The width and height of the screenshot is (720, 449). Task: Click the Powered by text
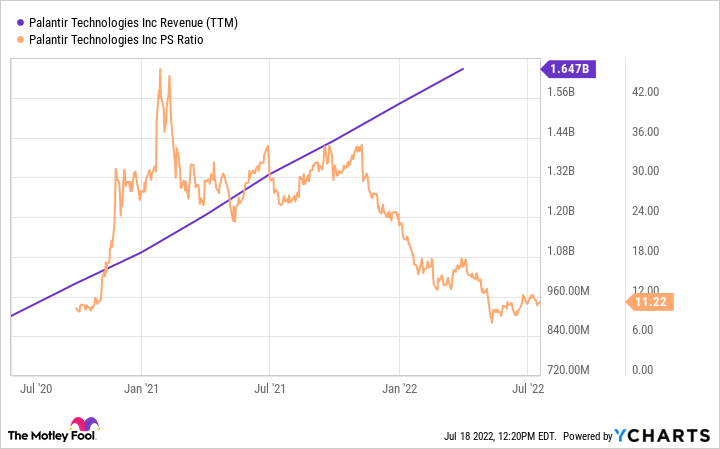[x=588, y=436]
